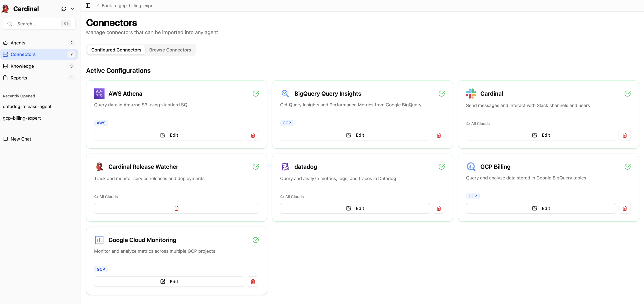Click GCP Billing green status check
This screenshot has height=304, width=644.
[x=627, y=167]
